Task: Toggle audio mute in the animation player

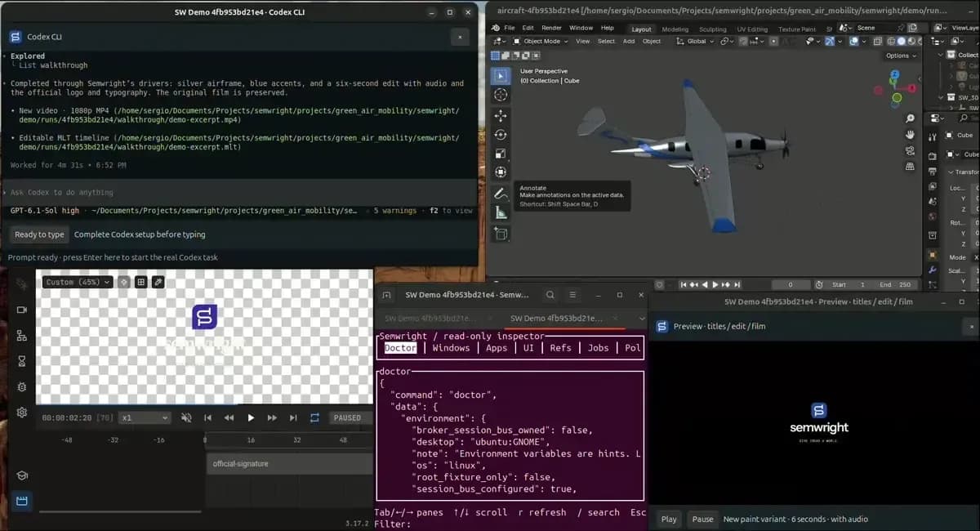Action: click(x=186, y=417)
